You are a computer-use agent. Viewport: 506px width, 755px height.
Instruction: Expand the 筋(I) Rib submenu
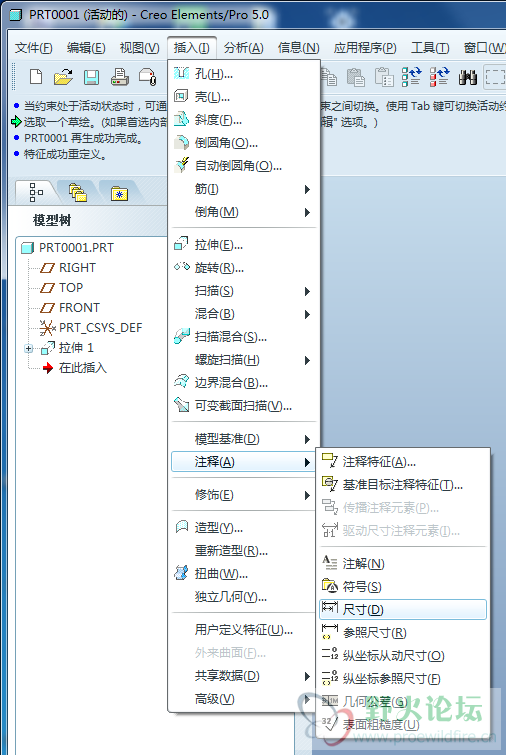point(244,189)
